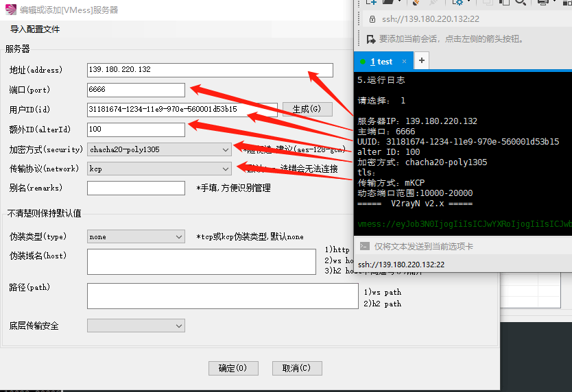
Task: Close the test session tab
Action: [405, 61]
